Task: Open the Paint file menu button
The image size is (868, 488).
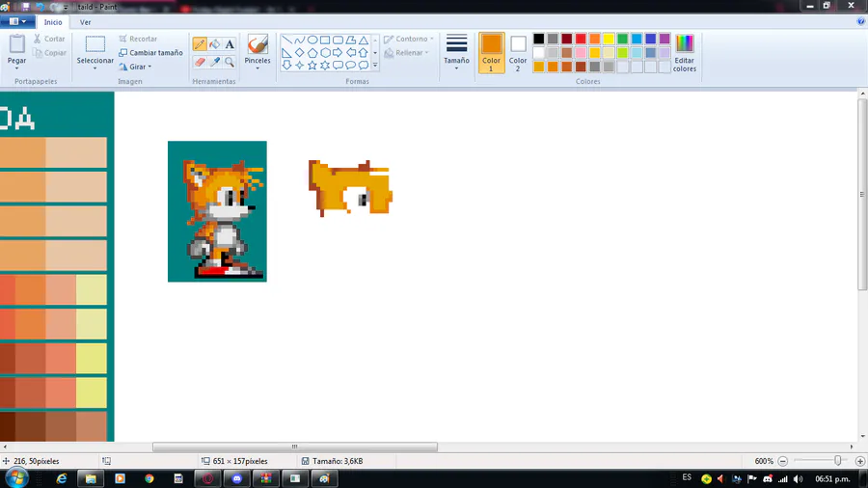Action: coord(17,21)
